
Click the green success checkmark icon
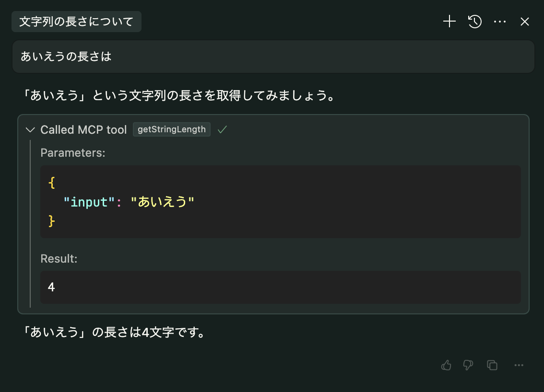[222, 129]
